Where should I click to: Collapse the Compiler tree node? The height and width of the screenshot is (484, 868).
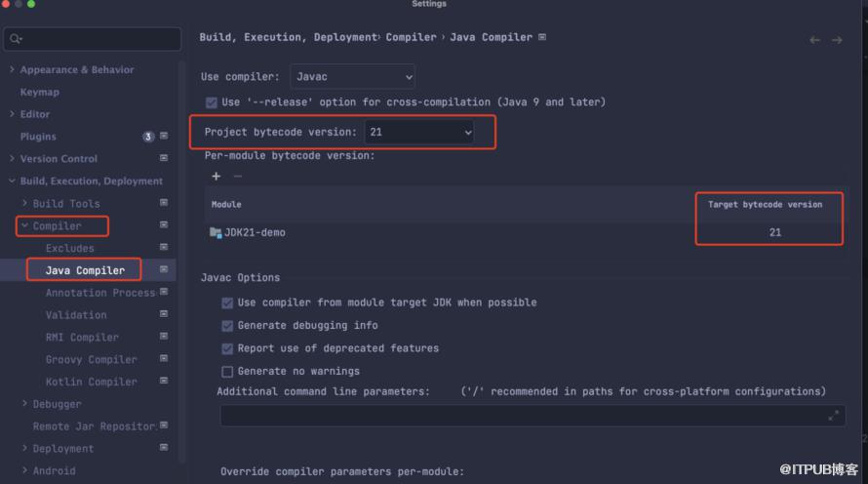click(x=24, y=225)
